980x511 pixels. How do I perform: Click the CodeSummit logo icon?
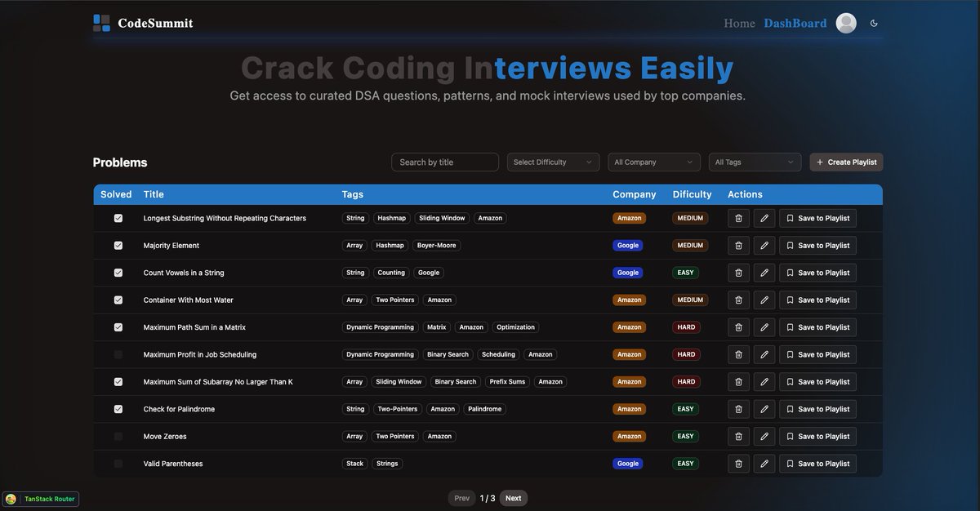coord(101,23)
